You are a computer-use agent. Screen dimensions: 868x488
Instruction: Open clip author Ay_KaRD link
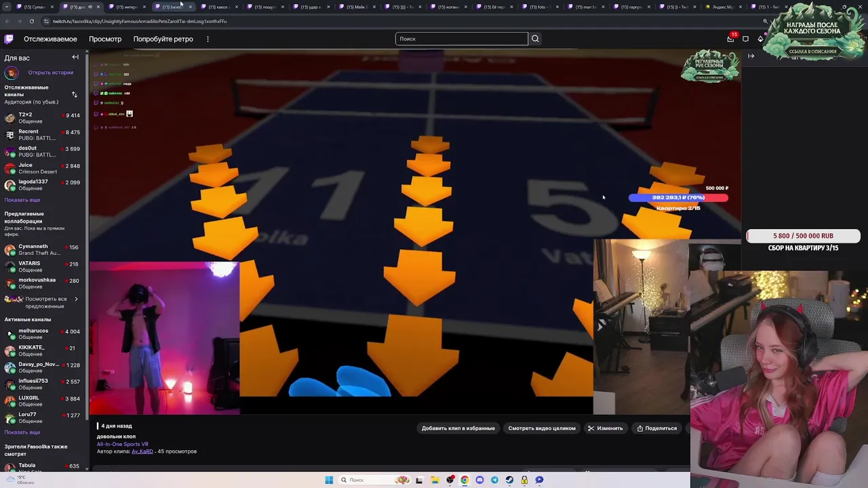point(142,451)
